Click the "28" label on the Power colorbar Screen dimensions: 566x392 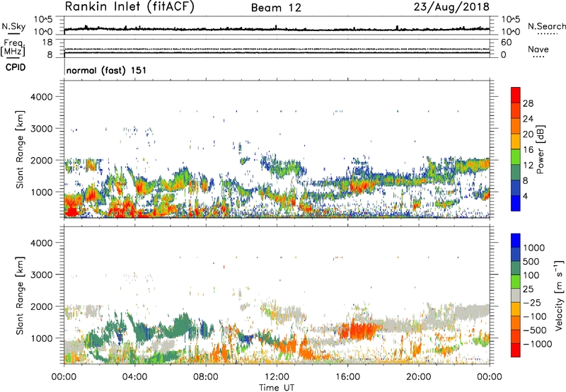(x=528, y=103)
